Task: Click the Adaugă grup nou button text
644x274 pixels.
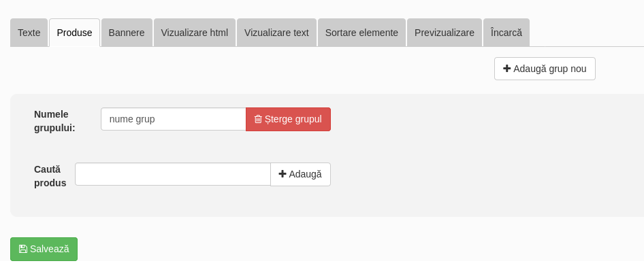Action: pyautogui.click(x=549, y=69)
